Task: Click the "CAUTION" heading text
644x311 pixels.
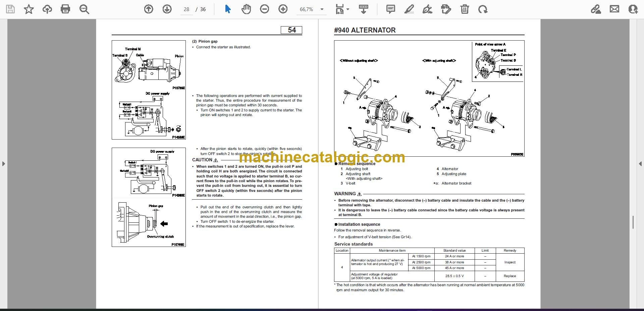Action: (x=202, y=160)
